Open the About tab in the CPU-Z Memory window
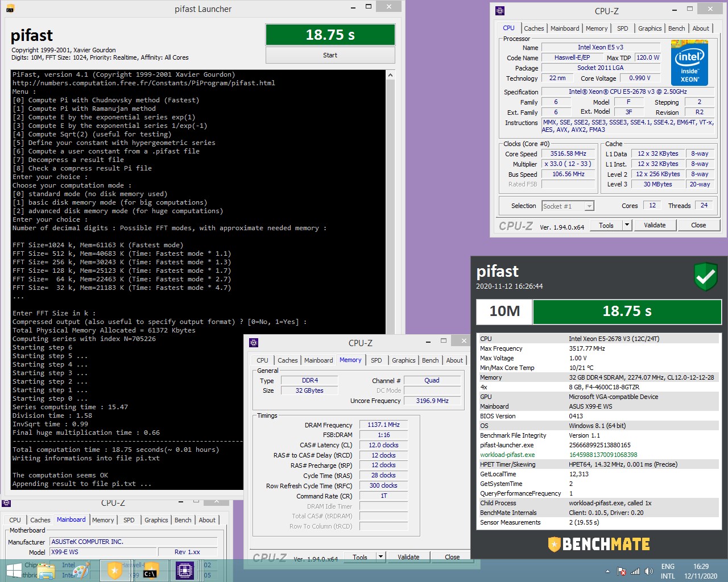The height and width of the screenshot is (582, 728). point(454,360)
